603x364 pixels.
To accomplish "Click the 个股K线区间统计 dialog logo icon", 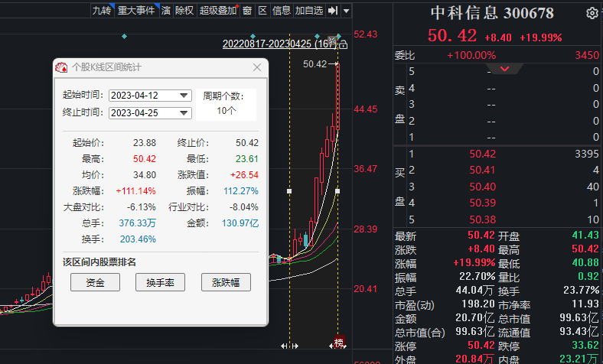I will 61,67.
